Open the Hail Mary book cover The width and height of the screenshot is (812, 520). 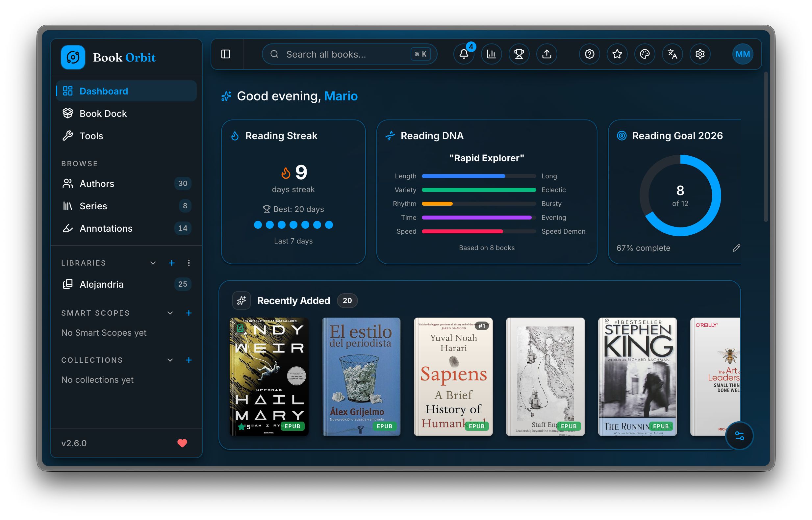(269, 377)
